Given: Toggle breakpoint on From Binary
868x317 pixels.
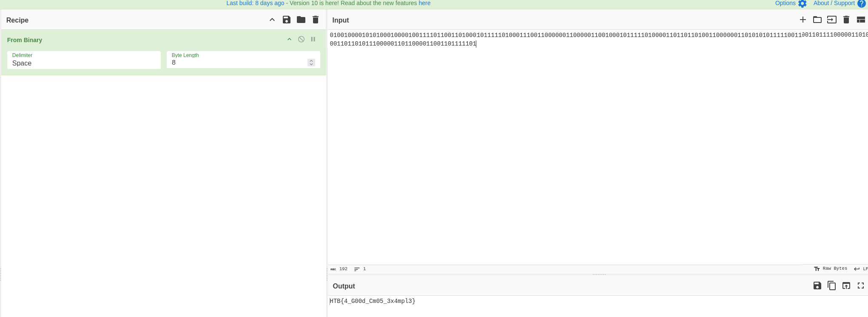Looking at the screenshot, I should click(313, 39).
